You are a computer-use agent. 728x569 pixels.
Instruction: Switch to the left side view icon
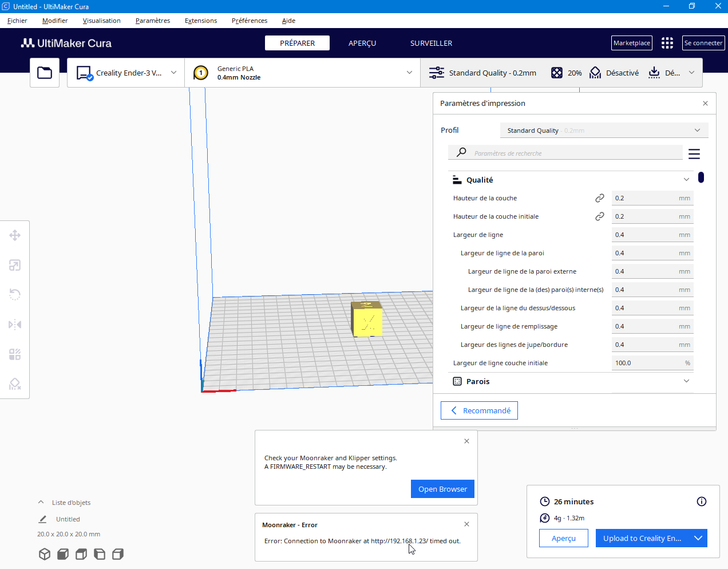pyautogui.click(x=100, y=554)
